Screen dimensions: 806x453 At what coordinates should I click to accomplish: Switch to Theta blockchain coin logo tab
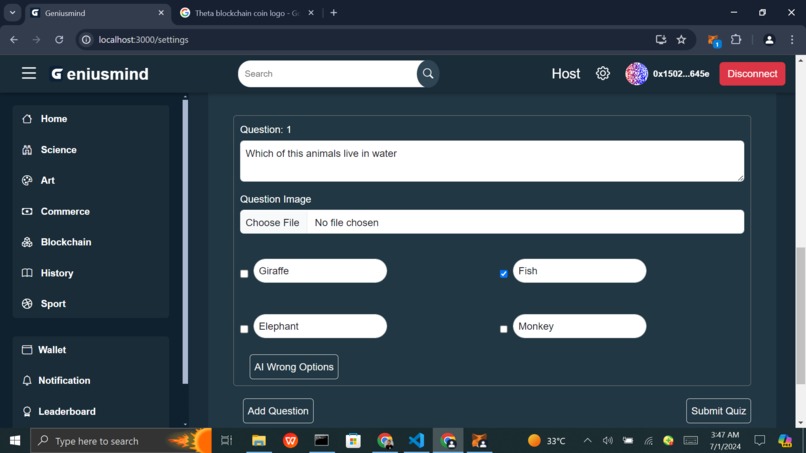coord(247,13)
